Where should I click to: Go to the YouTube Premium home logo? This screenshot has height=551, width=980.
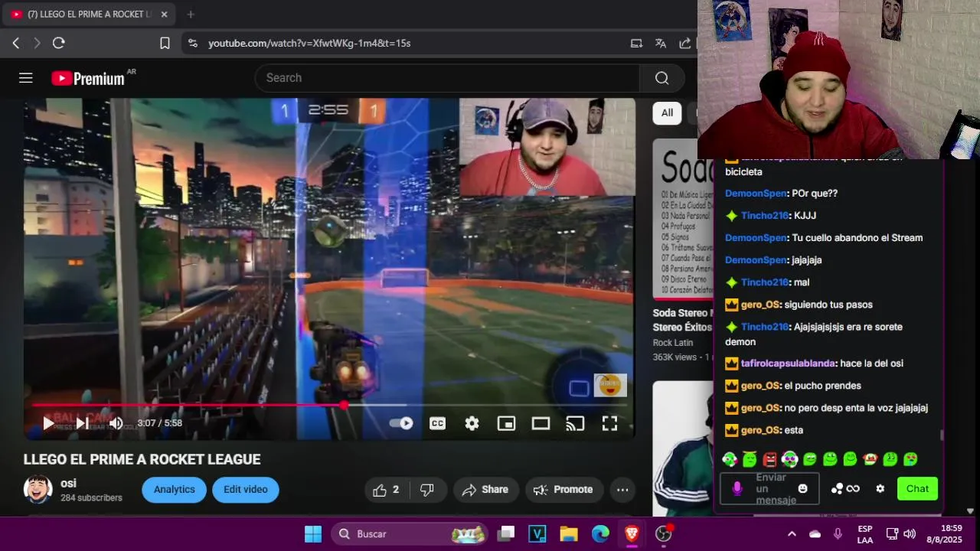click(x=88, y=78)
